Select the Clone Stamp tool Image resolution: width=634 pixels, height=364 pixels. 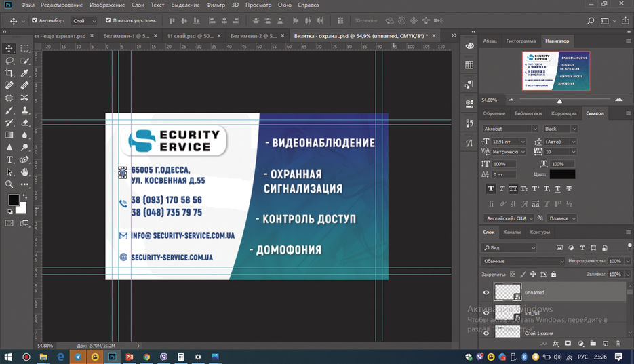(x=24, y=110)
